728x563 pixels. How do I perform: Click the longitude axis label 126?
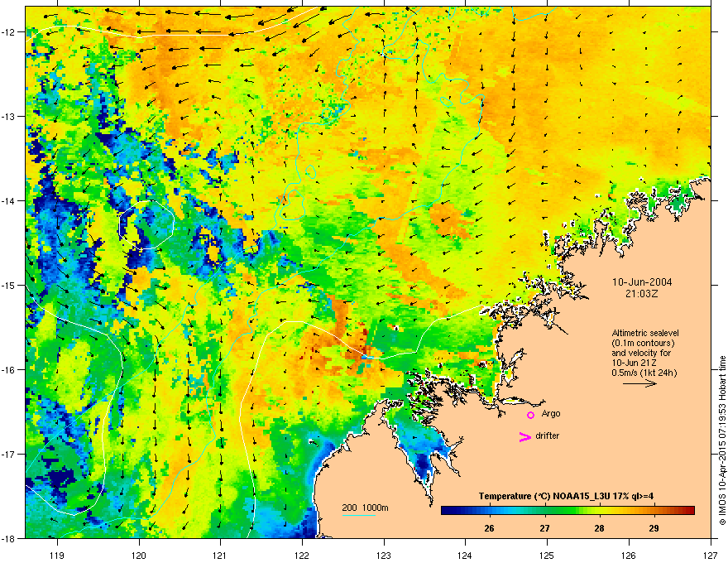(x=629, y=555)
